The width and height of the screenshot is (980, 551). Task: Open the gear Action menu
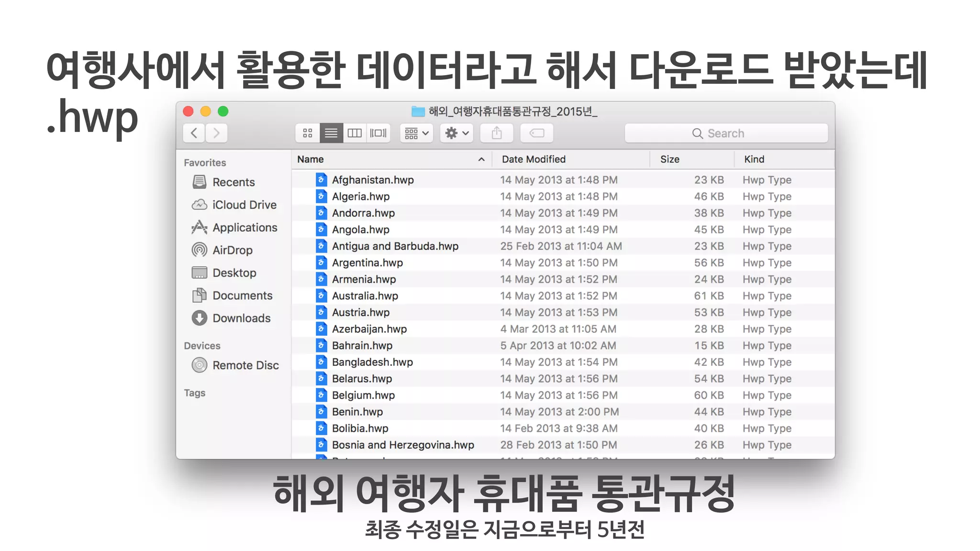457,133
